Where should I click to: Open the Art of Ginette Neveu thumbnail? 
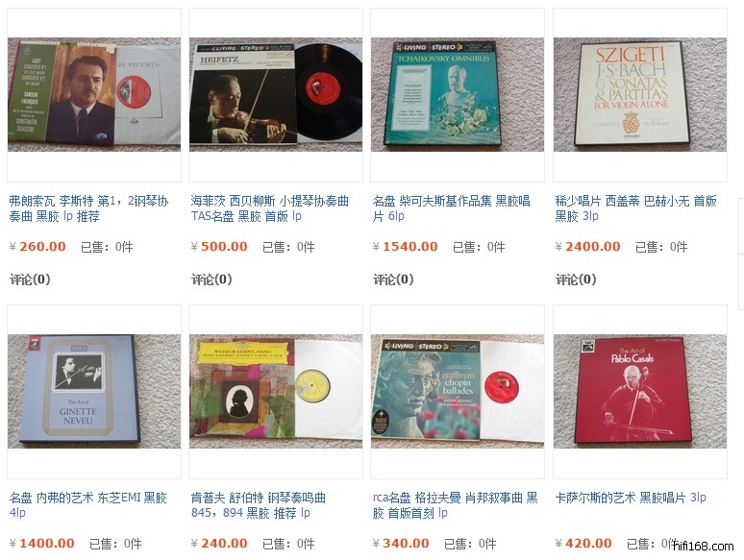[94, 392]
